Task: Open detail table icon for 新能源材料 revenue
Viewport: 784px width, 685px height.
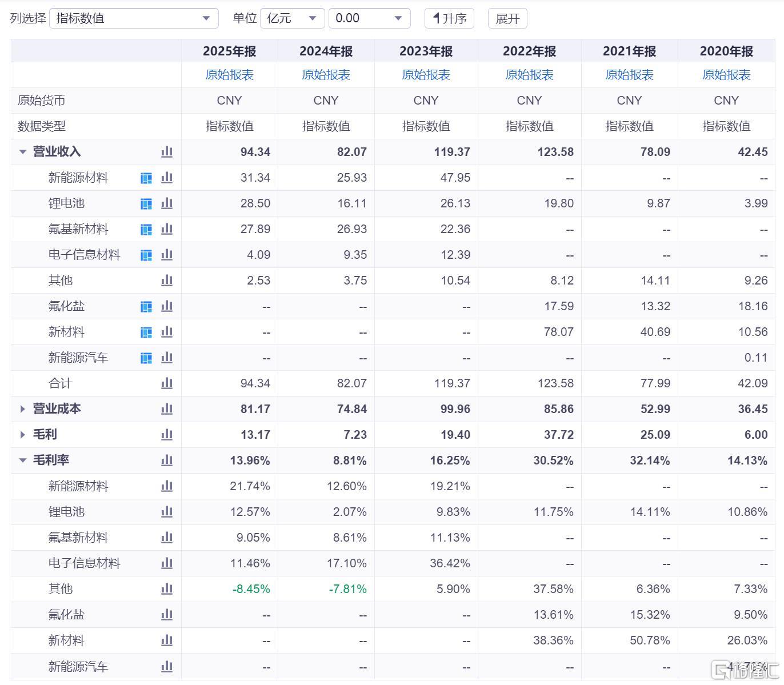Action: coord(146,178)
